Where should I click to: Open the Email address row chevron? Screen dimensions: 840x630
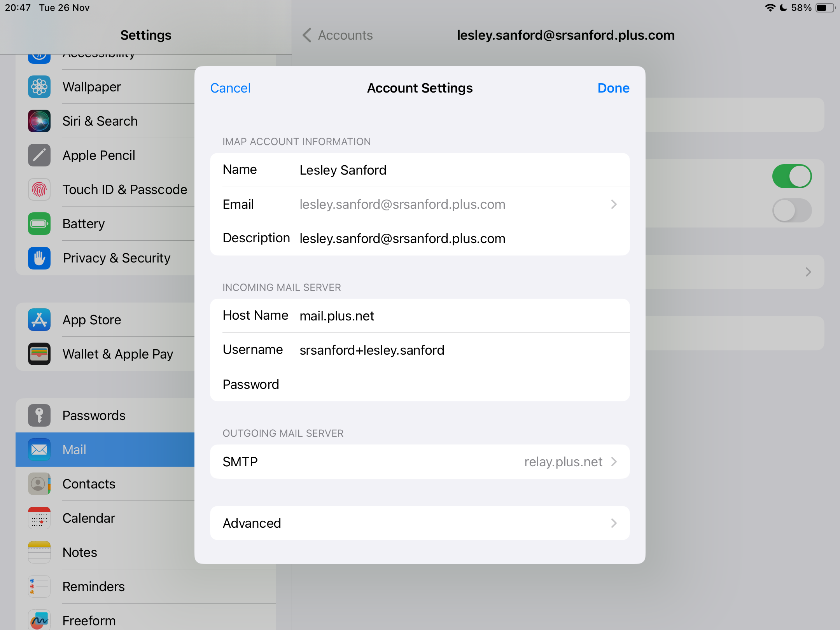614,204
